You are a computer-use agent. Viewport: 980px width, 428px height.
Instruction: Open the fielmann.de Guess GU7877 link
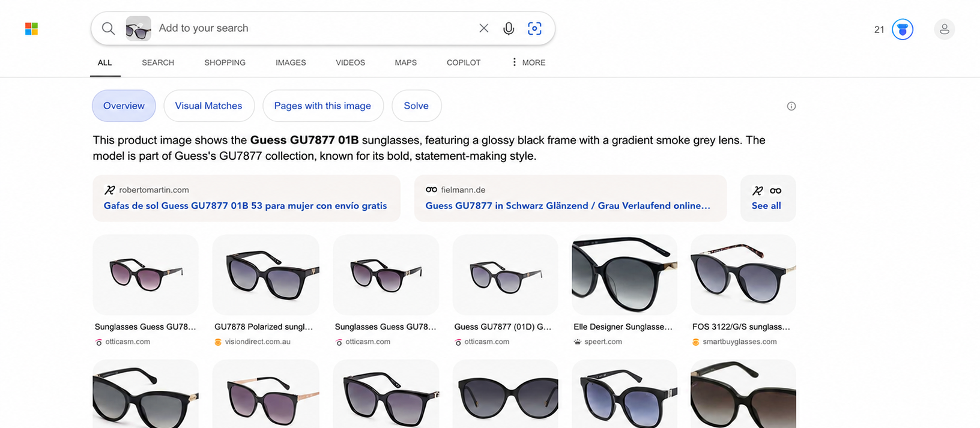click(x=567, y=205)
